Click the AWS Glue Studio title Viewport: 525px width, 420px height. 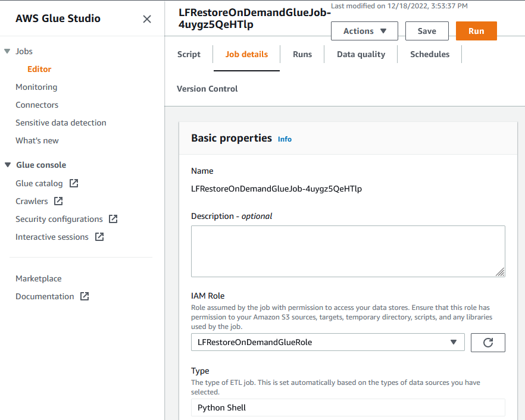point(58,18)
